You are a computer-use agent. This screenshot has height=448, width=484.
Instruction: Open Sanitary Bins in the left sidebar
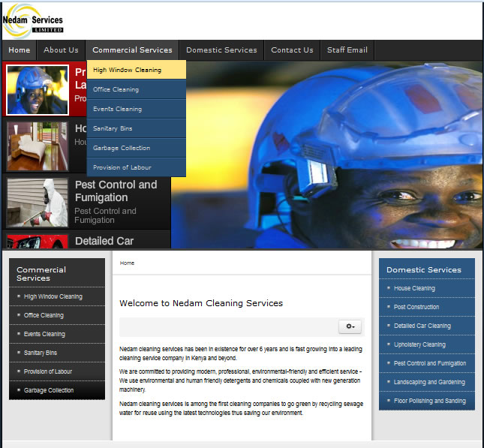(41, 353)
